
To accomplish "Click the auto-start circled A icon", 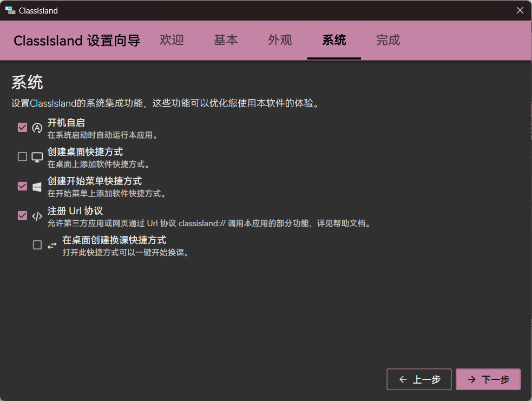I will [x=37, y=128].
